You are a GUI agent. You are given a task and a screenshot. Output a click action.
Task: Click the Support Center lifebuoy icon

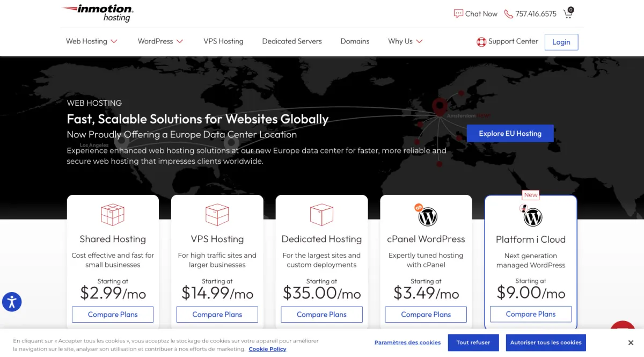click(481, 42)
